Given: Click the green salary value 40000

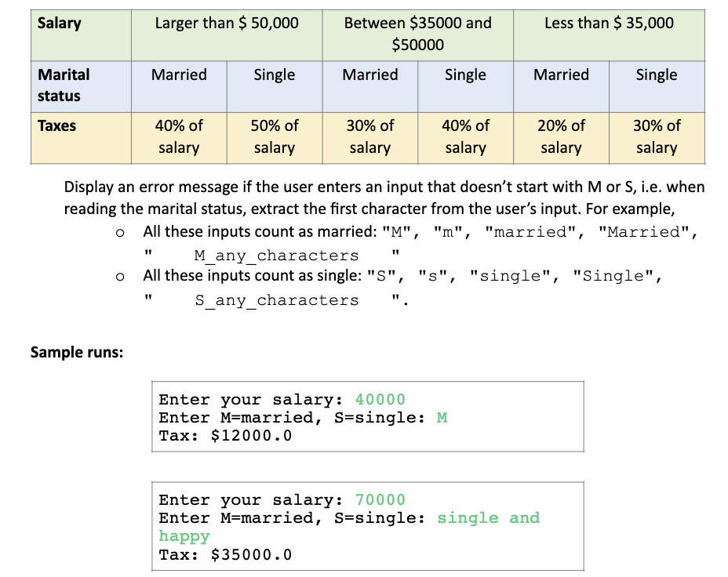Looking at the screenshot, I should tap(380, 399).
